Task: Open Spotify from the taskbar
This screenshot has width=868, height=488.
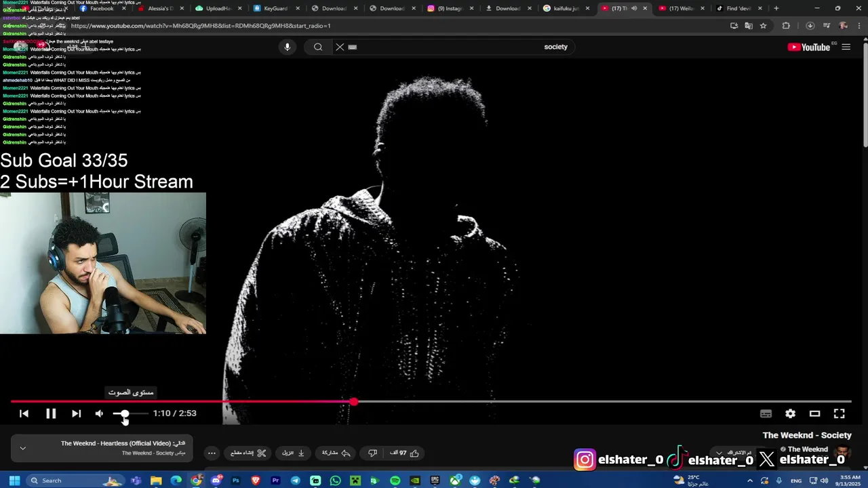Action: [x=395, y=480]
